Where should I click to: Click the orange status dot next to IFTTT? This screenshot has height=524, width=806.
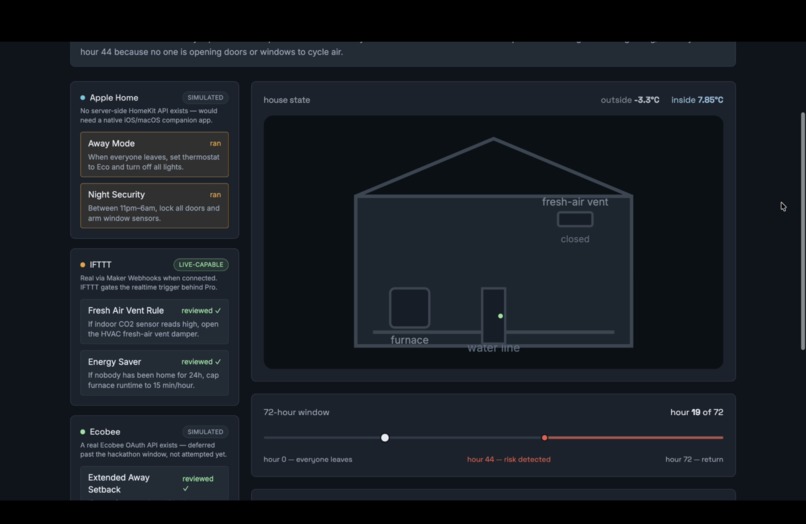coord(83,265)
